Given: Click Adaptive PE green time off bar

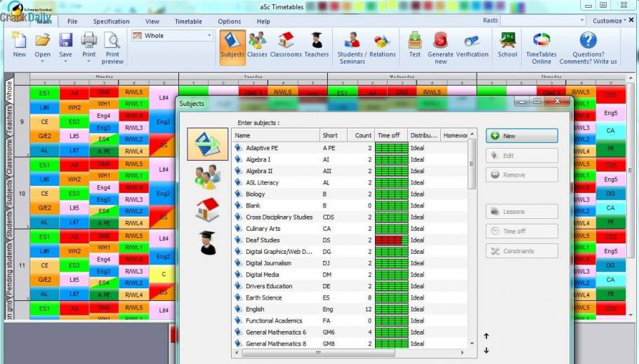Looking at the screenshot, I should point(391,148).
